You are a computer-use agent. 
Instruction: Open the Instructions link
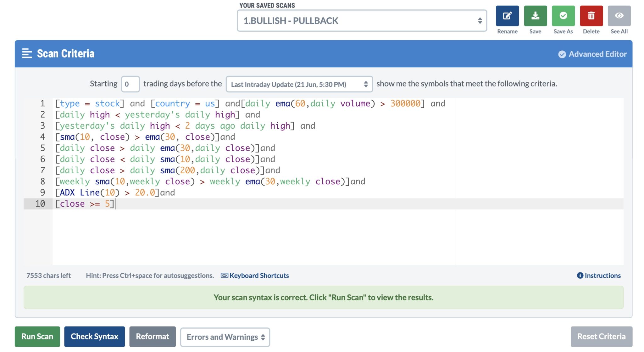[602, 276]
